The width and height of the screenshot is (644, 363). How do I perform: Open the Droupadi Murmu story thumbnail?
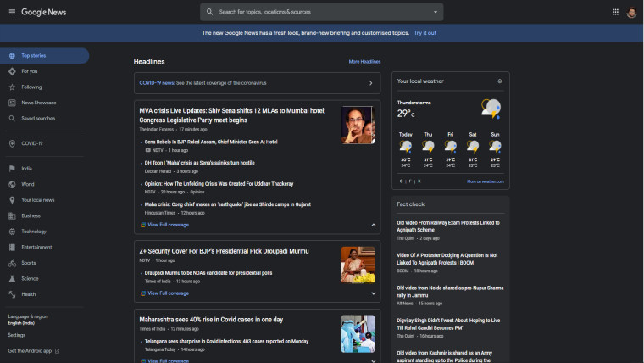pyautogui.click(x=358, y=265)
